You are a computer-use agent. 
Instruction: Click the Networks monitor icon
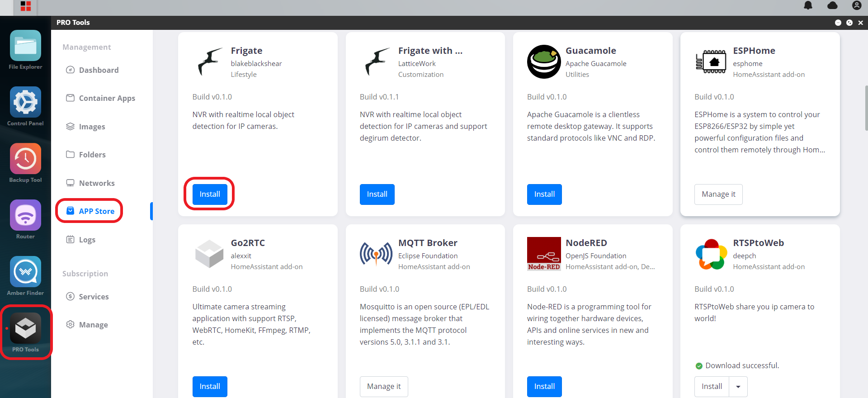tap(70, 183)
